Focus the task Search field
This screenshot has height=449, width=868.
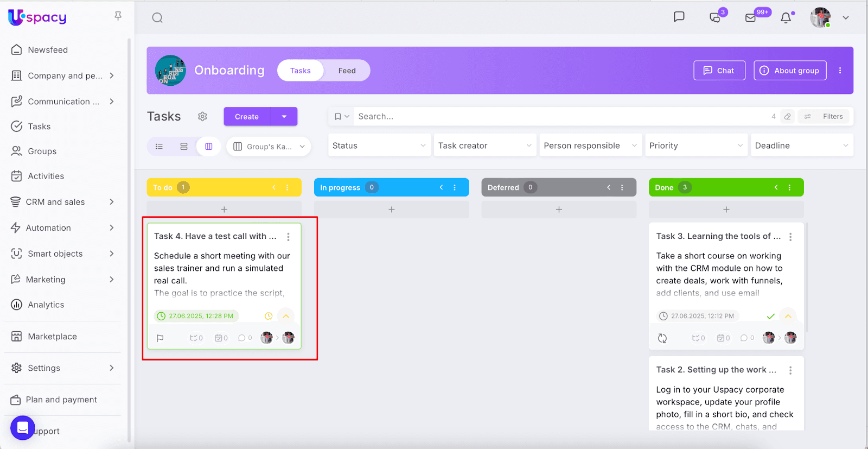click(561, 117)
